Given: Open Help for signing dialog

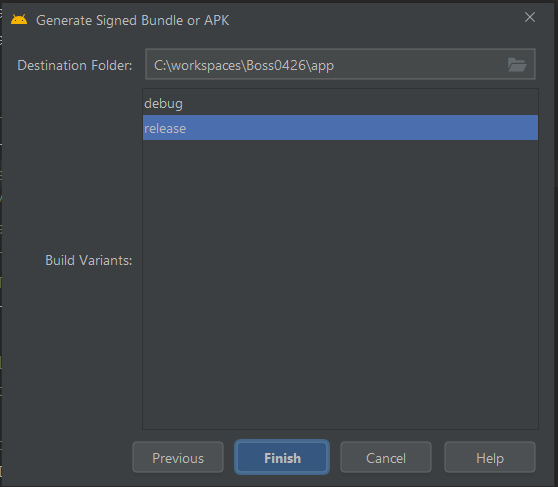Looking at the screenshot, I should click(x=490, y=457).
